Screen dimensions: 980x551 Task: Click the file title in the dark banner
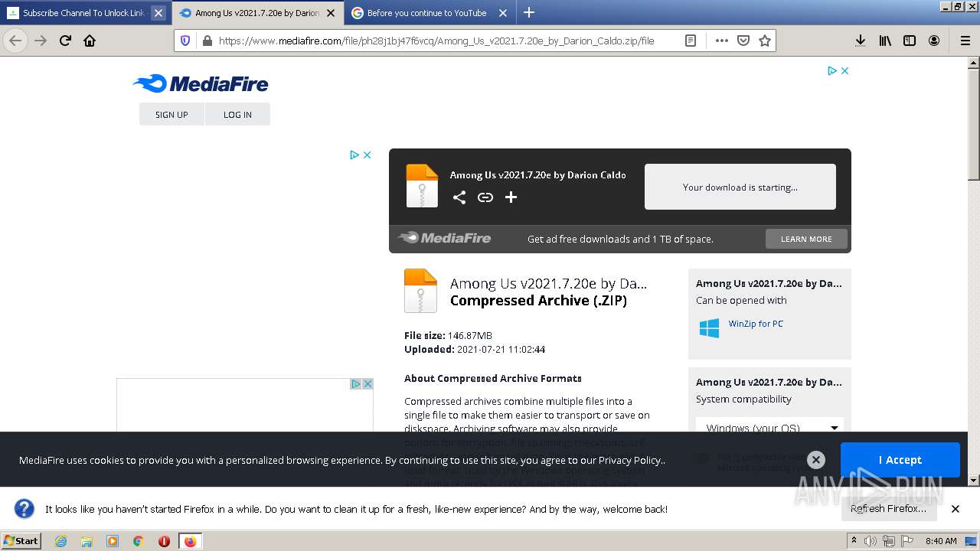pyautogui.click(x=538, y=175)
